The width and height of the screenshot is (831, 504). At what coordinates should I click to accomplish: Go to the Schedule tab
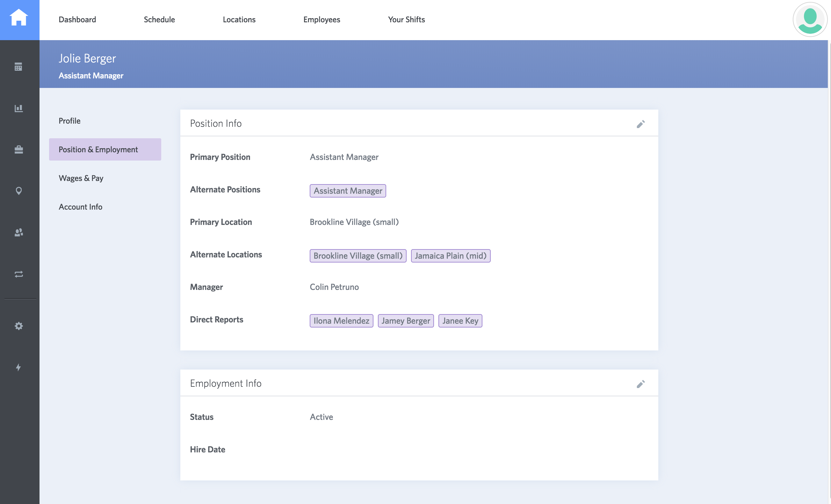pos(159,19)
